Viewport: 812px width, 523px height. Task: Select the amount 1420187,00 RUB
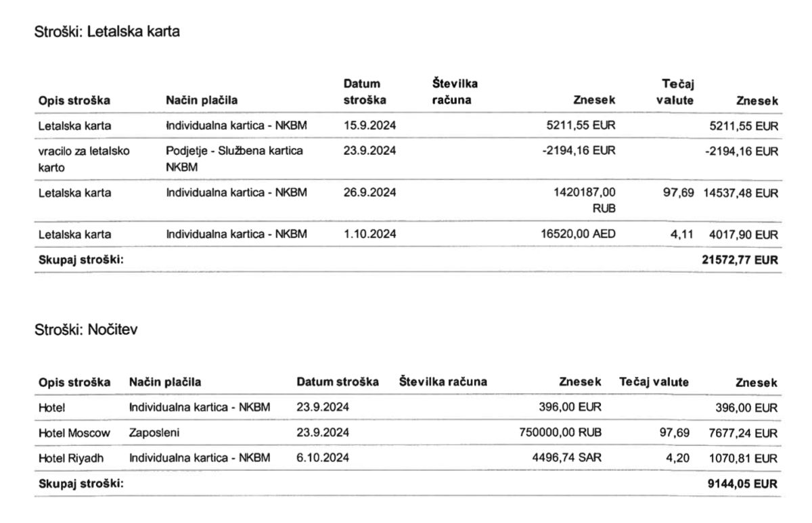point(585,200)
